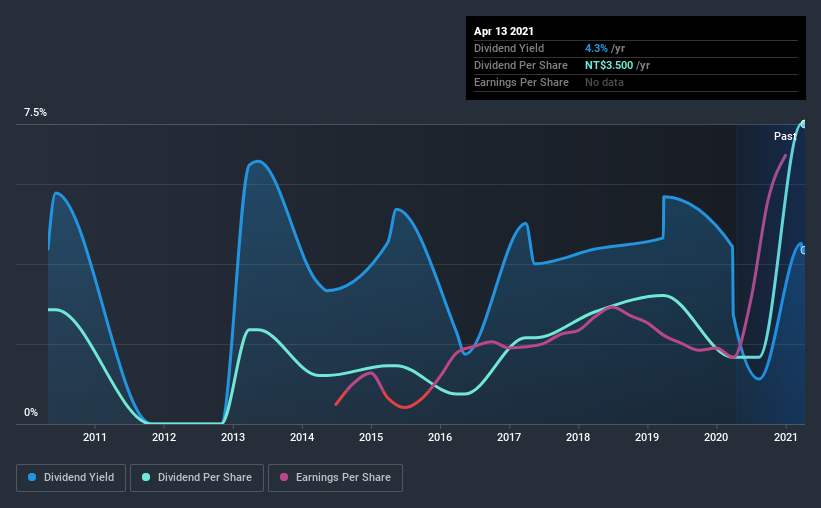Click the 'Past' label on chart
The height and width of the screenshot is (508, 821).
click(785, 136)
